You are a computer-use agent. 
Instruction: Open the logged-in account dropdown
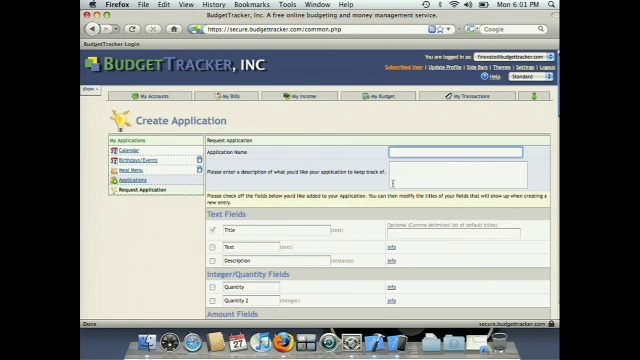tap(514, 57)
